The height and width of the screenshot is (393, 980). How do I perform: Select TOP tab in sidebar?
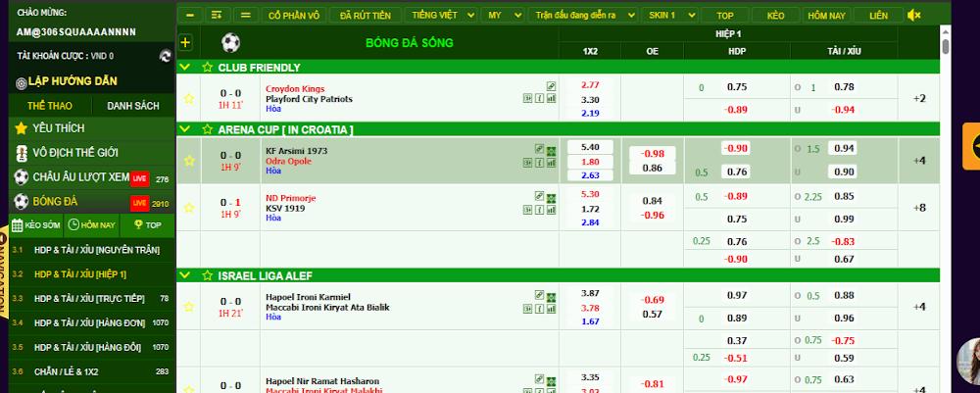(148, 225)
